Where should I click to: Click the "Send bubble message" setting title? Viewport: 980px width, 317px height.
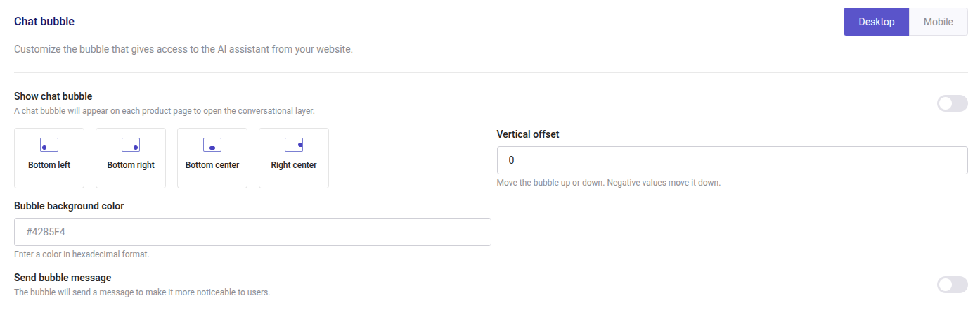63,278
